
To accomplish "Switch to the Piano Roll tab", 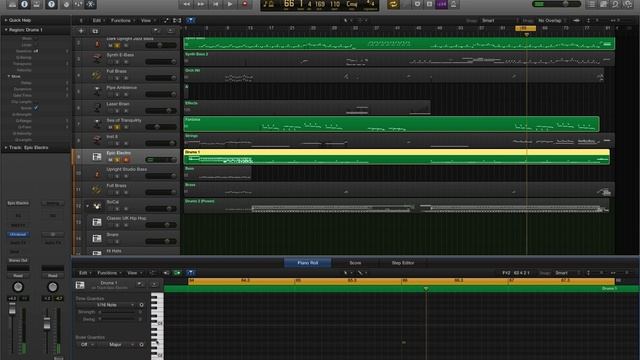I will tap(308, 263).
